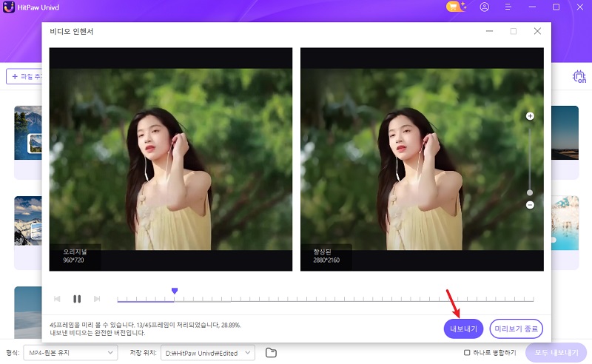Maximize the 비디오 인핸서 dialog
The height and width of the screenshot is (364, 592).
coord(513,31)
